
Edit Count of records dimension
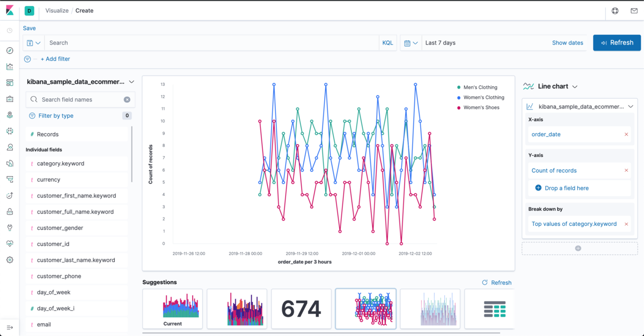(x=554, y=170)
